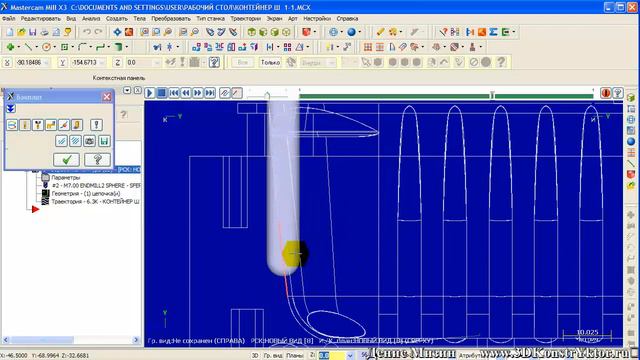Image resolution: width=640 pixels, height=360 pixels.
Task: Redo the last action
Action: coord(98,32)
